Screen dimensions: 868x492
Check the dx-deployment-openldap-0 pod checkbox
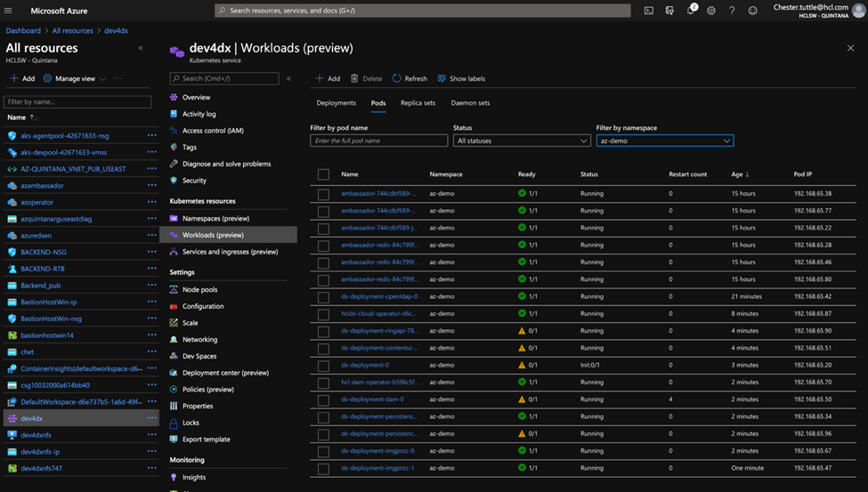pyautogui.click(x=323, y=297)
